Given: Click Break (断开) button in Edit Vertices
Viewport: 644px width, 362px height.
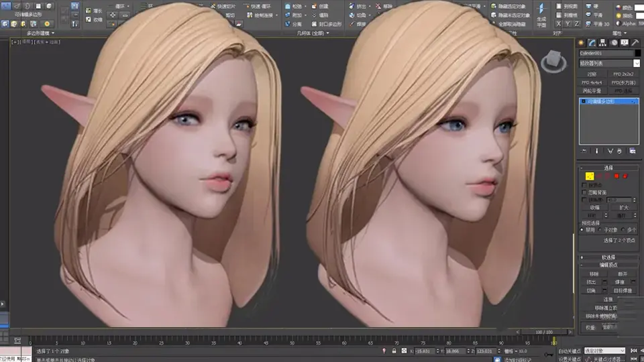Looking at the screenshot, I should point(623,274).
